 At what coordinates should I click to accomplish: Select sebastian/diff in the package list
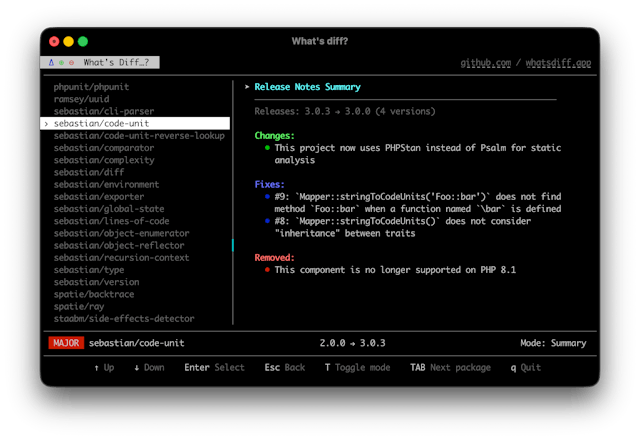[82, 172]
